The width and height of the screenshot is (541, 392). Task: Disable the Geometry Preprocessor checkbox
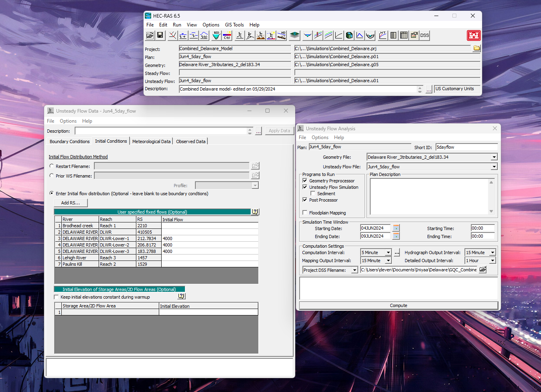coord(305,181)
